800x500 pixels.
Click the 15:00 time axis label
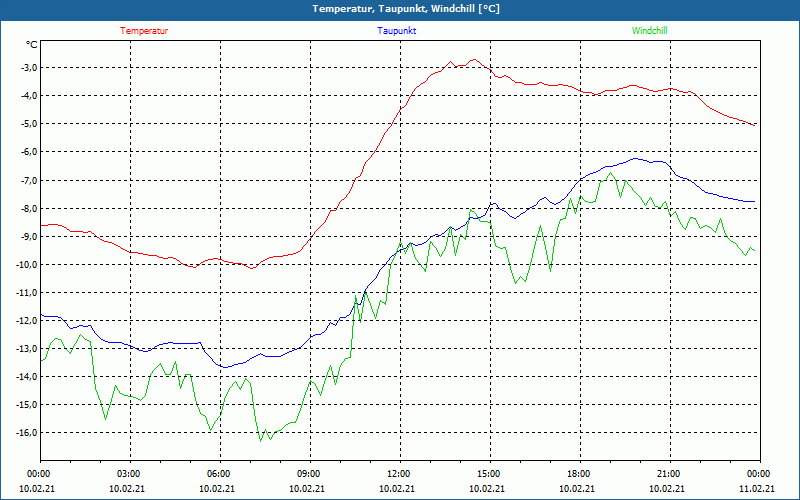(x=488, y=474)
